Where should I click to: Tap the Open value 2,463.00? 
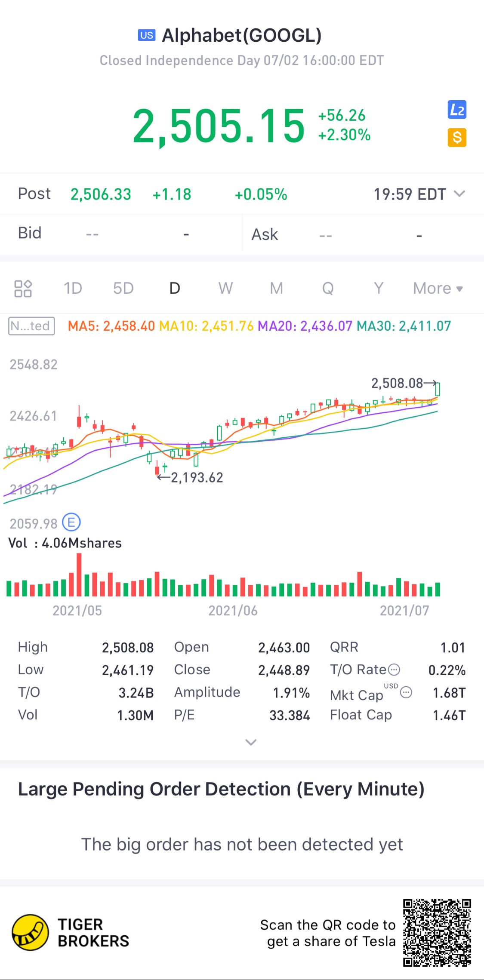284,648
